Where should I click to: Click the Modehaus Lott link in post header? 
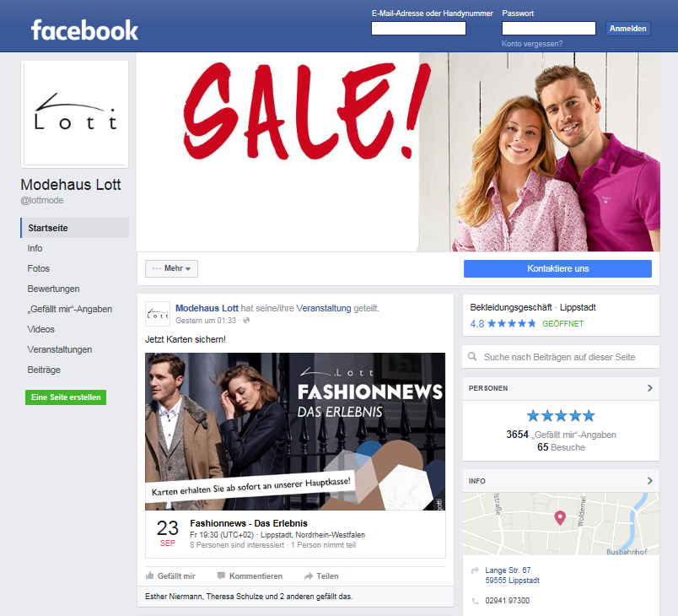[x=207, y=308]
